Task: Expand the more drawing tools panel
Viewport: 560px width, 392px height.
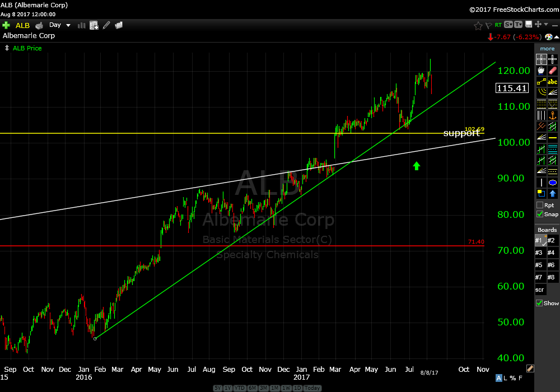Action: pos(547,49)
